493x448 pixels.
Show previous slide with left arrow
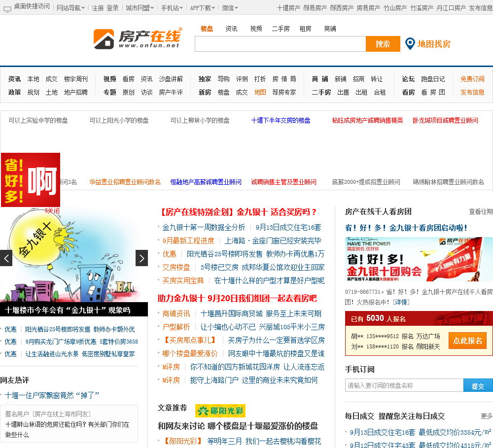coord(6,258)
